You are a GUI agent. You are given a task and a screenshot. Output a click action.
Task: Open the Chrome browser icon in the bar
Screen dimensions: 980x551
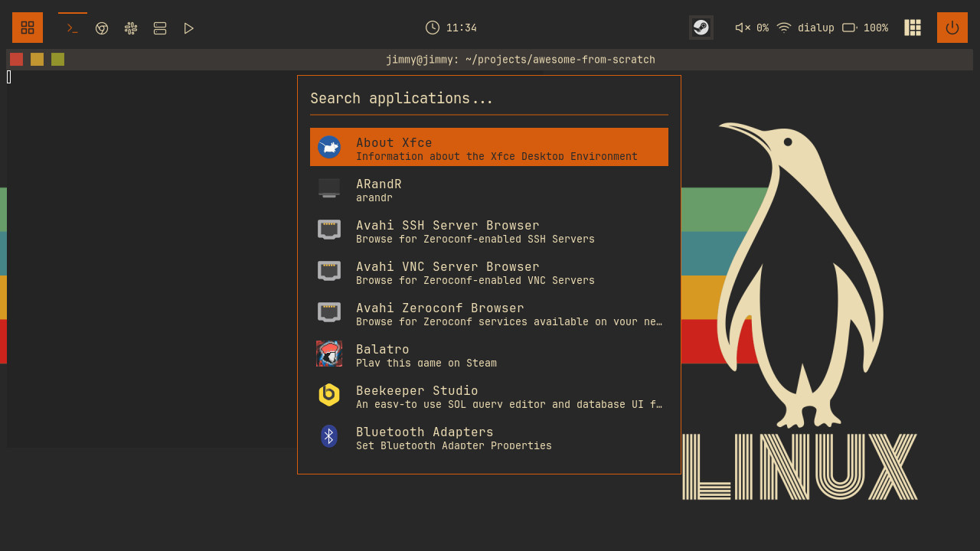102,28
